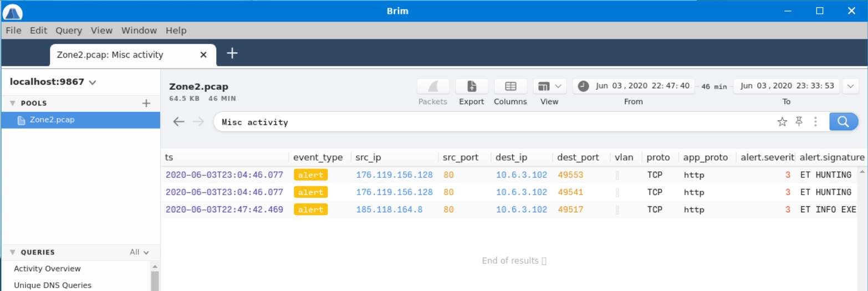
Task: Click destination port 49517
Action: coord(570,210)
